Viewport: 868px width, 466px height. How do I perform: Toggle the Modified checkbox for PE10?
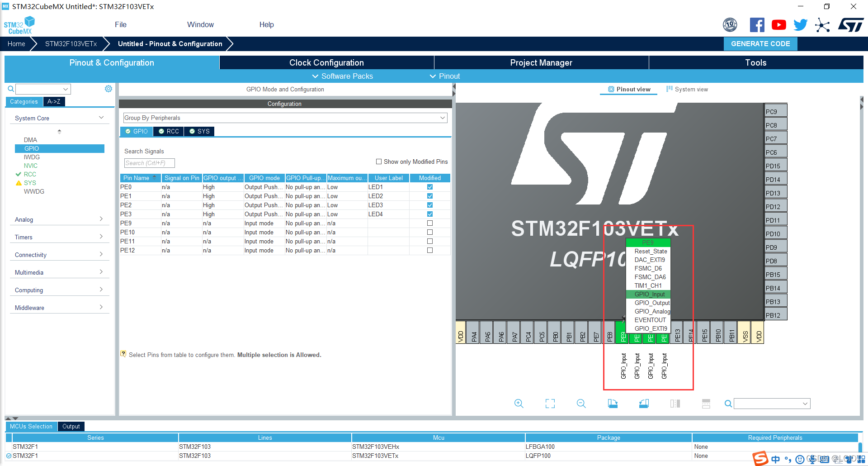tap(430, 232)
